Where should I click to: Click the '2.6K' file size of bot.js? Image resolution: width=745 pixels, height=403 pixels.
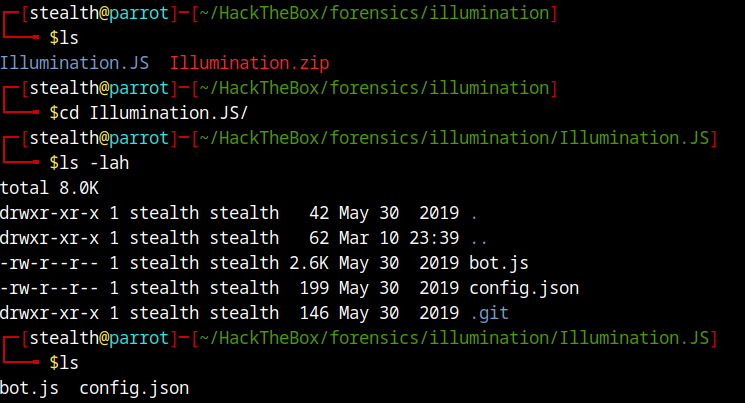(309, 263)
